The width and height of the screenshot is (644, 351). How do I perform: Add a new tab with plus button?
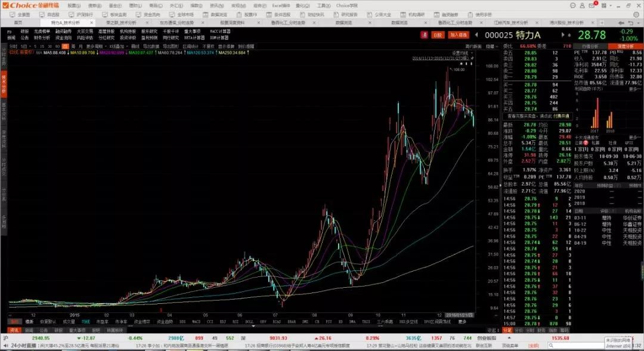point(602,23)
